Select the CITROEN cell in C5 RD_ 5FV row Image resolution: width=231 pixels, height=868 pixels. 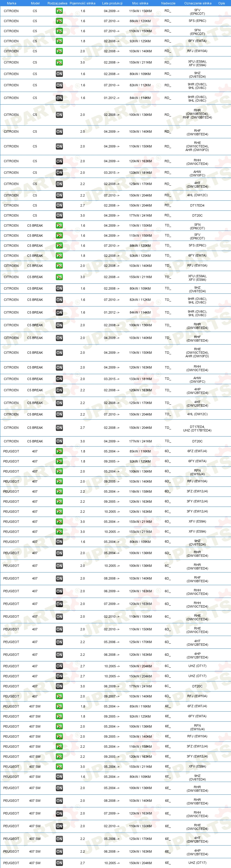pyautogui.click(x=11, y=11)
